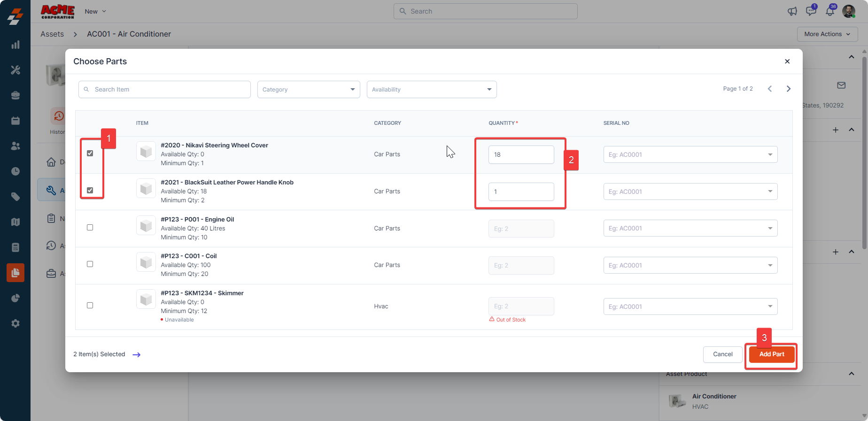Check the P001 - Engine Oil checkbox
Viewport: 868px width, 421px height.
(x=90, y=228)
